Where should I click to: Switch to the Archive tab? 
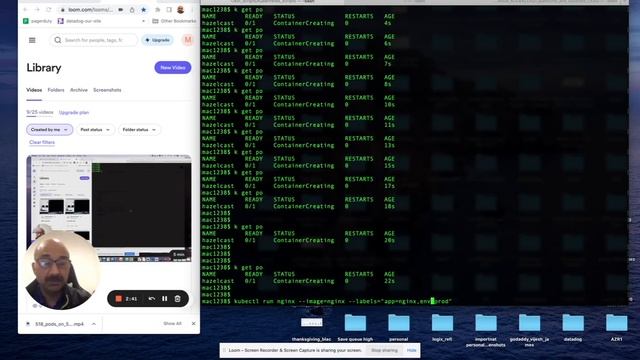point(79,90)
